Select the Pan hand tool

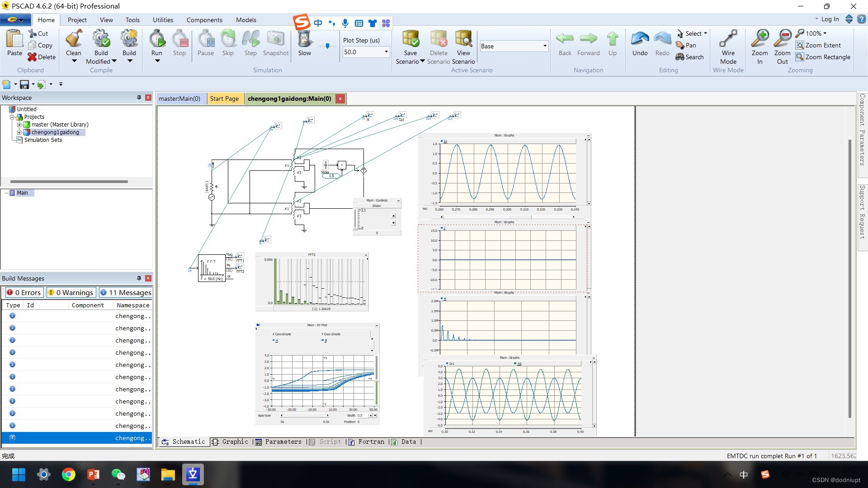point(686,45)
